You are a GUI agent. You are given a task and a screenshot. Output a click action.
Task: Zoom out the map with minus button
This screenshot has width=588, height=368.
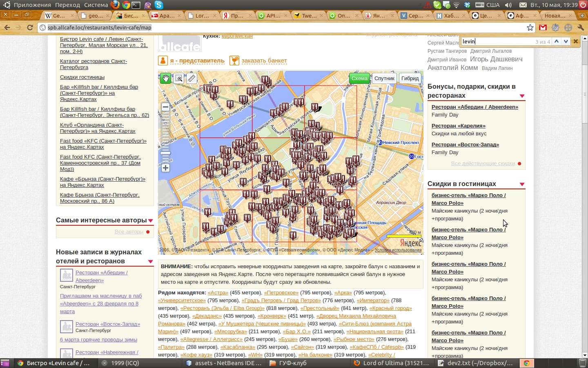click(x=165, y=107)
